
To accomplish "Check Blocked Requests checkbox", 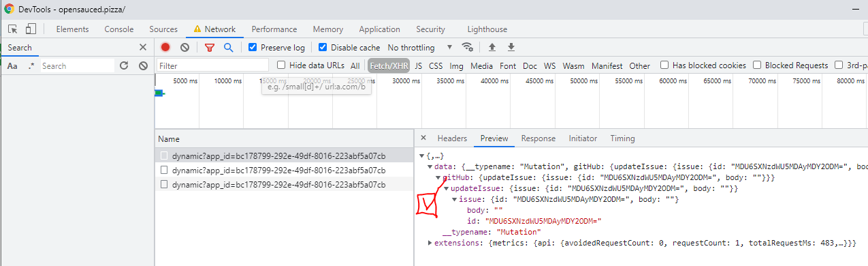I will [x=757, y=65].
